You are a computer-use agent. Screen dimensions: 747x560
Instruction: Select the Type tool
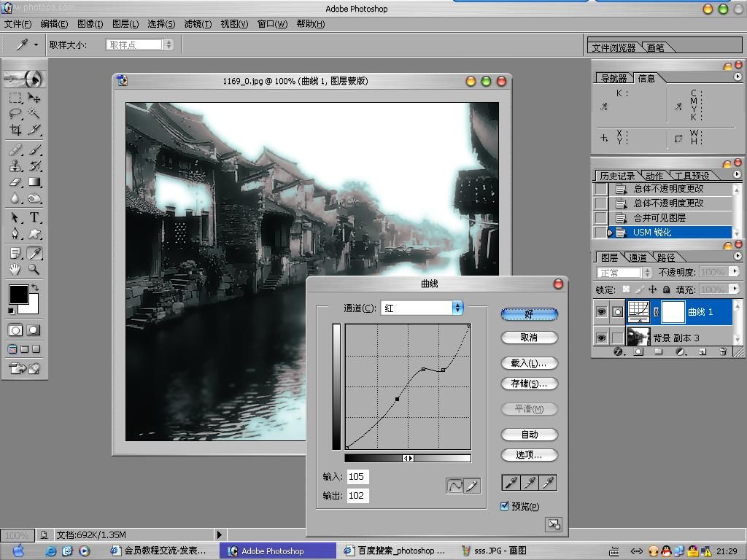pos(34,217)
